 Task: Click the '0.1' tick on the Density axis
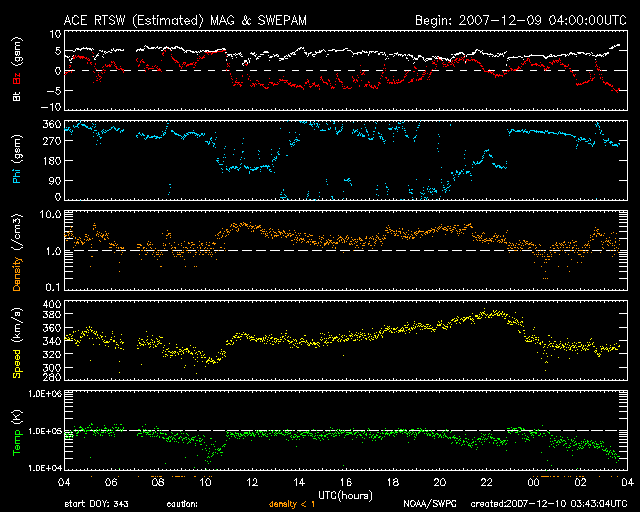coord(53,287)
